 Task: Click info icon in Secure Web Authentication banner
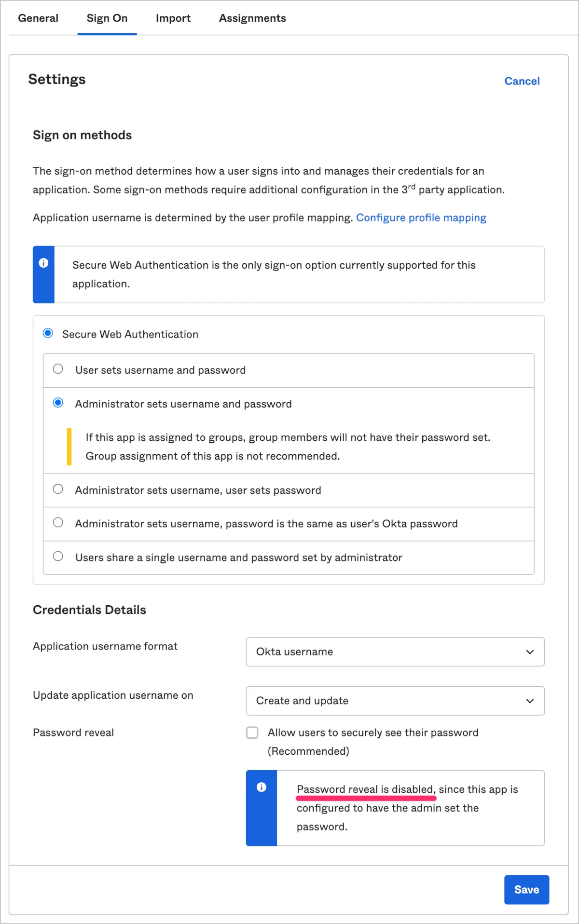tap(43, 263)
